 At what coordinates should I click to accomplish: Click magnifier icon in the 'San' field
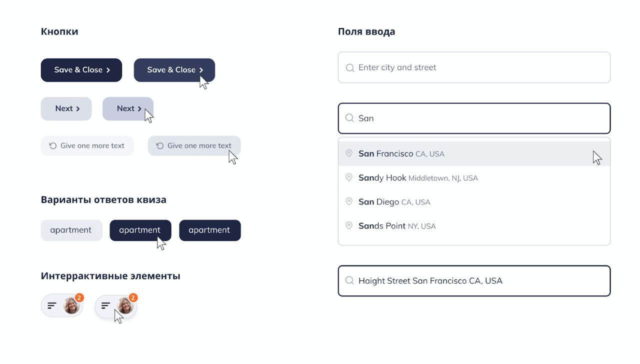[350, 118]
